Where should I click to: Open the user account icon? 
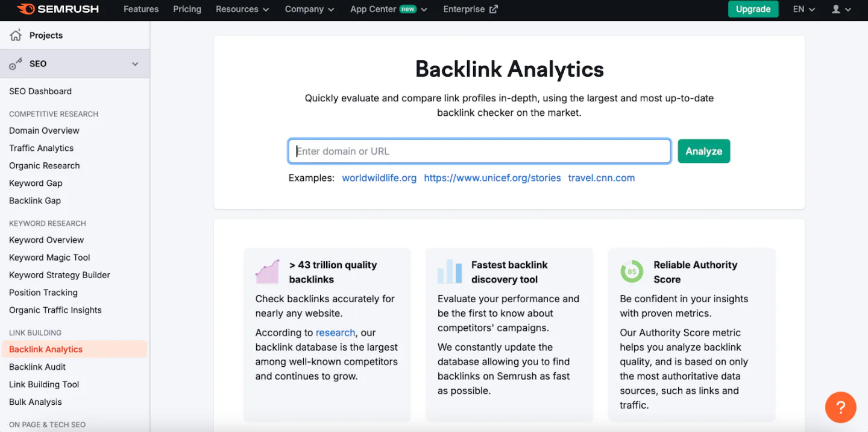[x=836, y=9]
